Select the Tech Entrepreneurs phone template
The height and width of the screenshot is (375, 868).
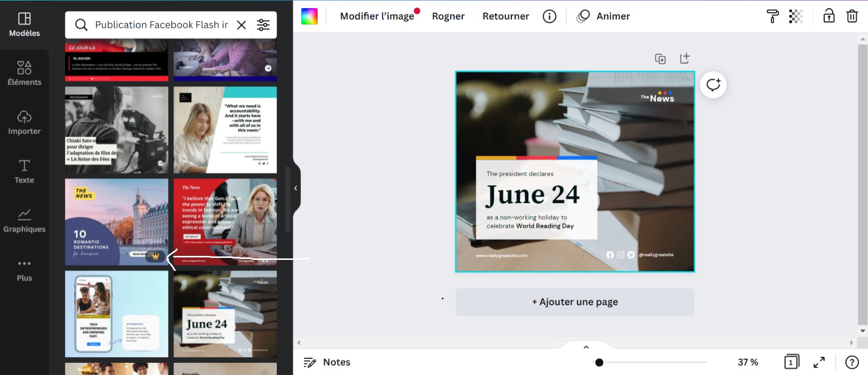click(x=116, y=314)
